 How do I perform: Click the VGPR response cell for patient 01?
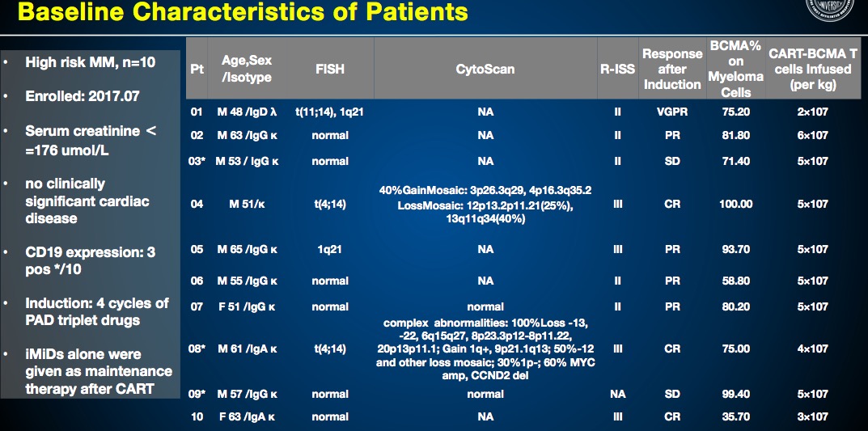[x=672, y=112]
